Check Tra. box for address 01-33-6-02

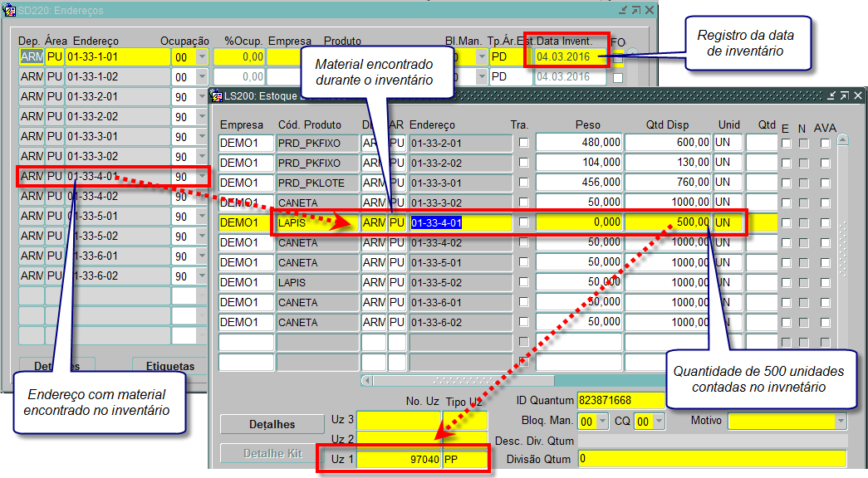coord(523,322)
